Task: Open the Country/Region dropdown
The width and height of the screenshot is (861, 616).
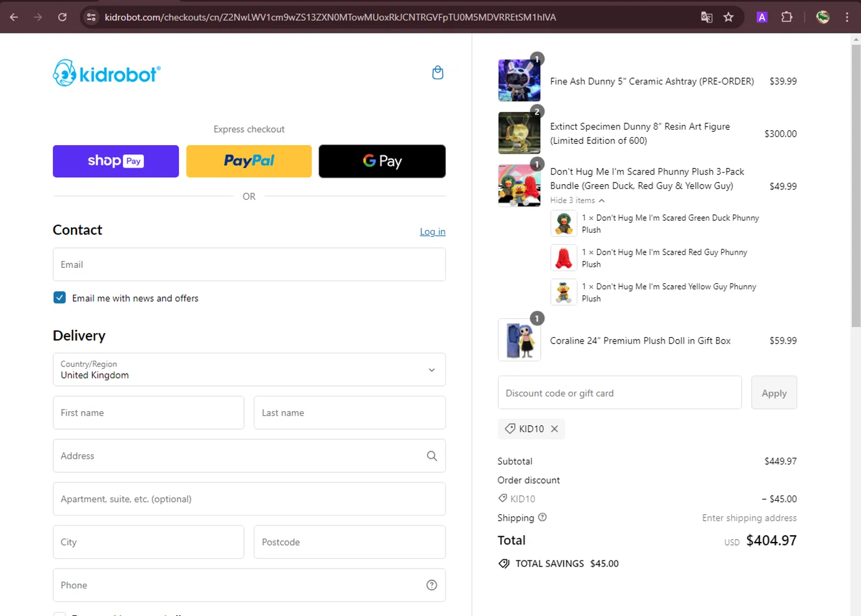Action: 249,370
